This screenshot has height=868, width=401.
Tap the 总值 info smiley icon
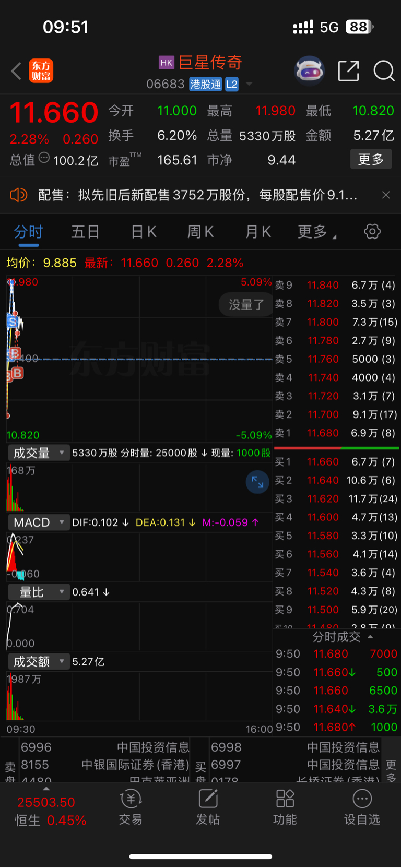point(44,158)
